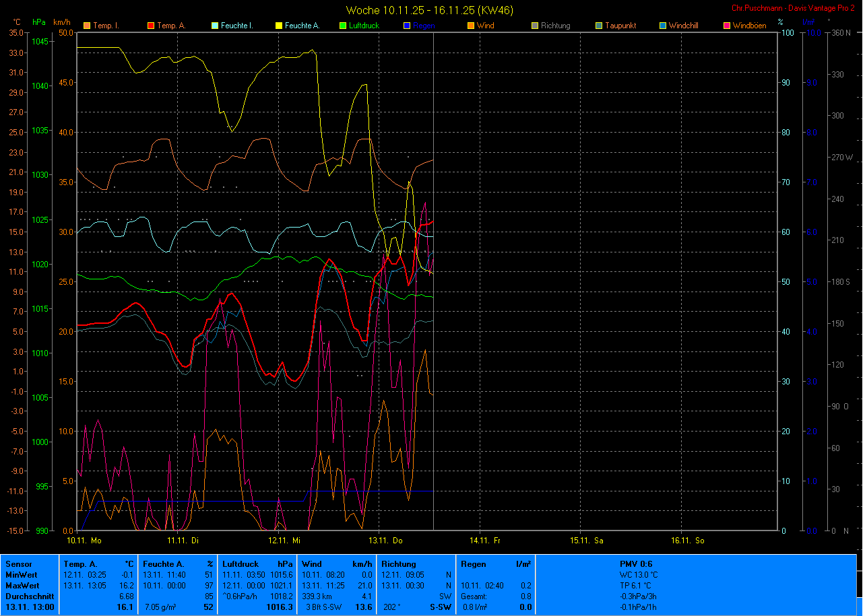Viewport: 865px width, 616px height.
Task: Click the orange Wind legend square
Action: click(x=471, y=26)
